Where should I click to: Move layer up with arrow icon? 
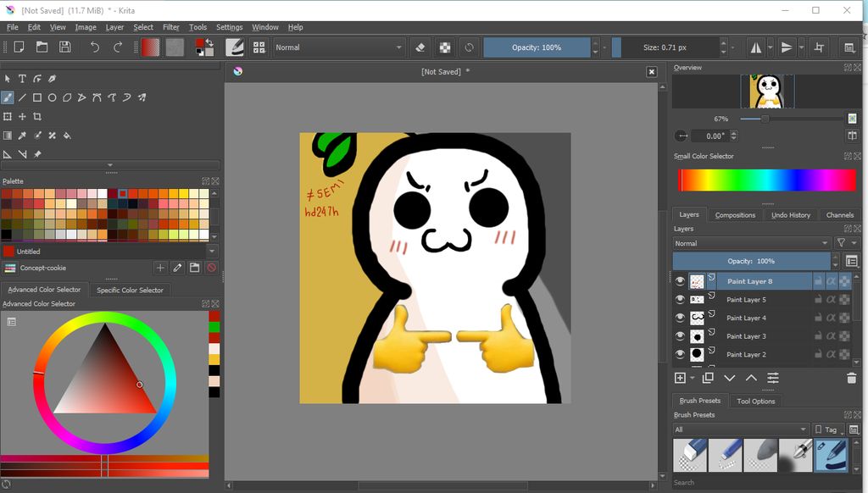pos(751,378)
